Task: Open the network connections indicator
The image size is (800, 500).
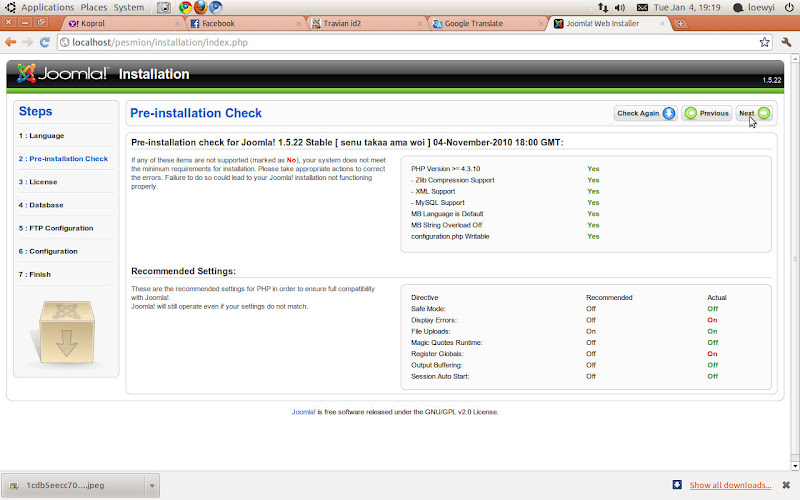Action: pyautogui.click(x=603, y=7)
